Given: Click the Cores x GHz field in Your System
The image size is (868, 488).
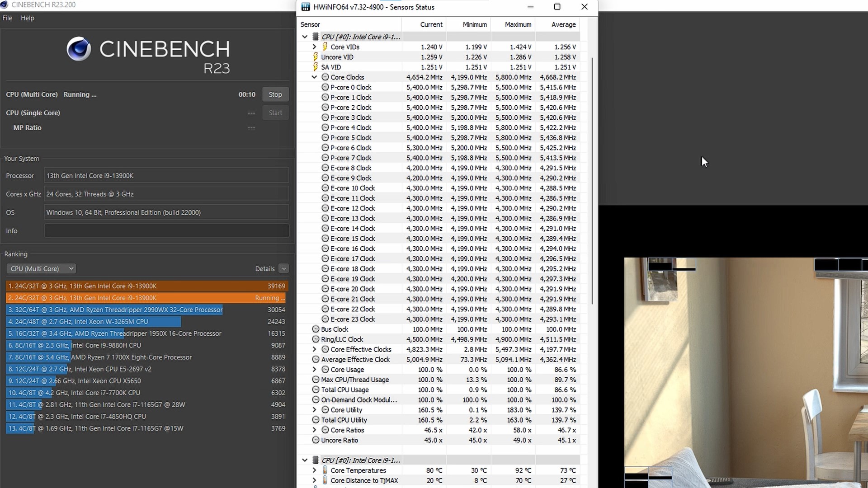Looking at the screenshot, I should click(166, 194).
